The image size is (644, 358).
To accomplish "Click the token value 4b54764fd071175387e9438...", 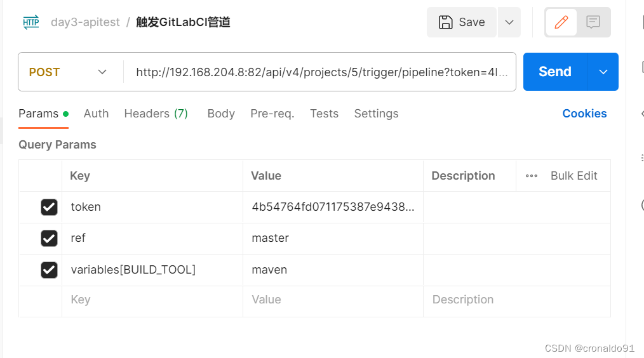I will pos(333,207).
